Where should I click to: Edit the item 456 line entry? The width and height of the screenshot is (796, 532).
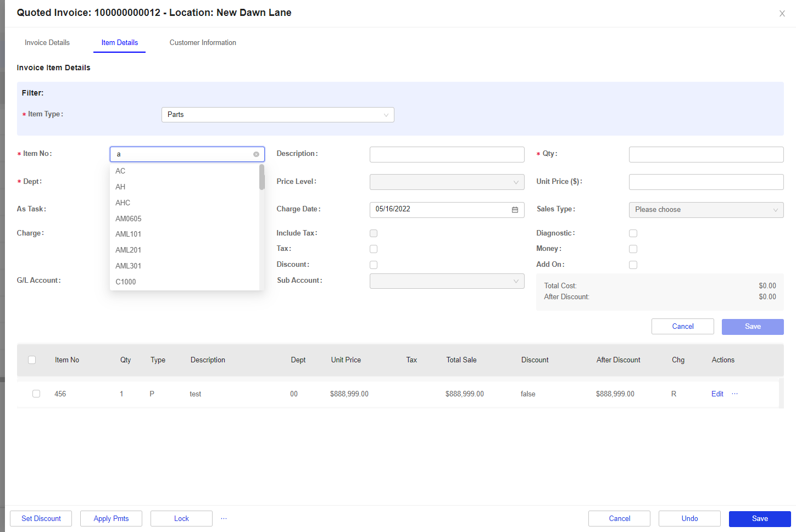point(717,394)
